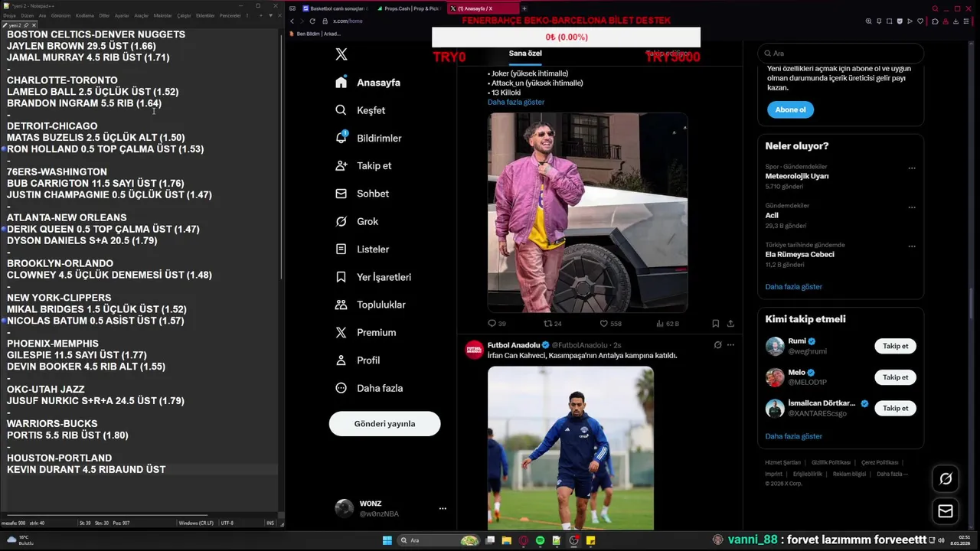Click the Abone ol button
980x551 pixels.
pos(791,109)
